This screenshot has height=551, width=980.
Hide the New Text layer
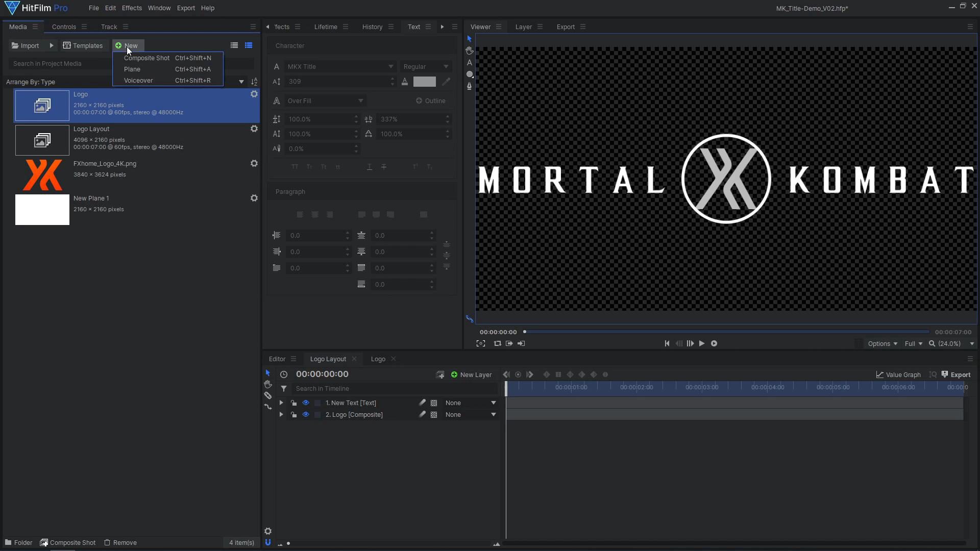(x=306, y=403)
